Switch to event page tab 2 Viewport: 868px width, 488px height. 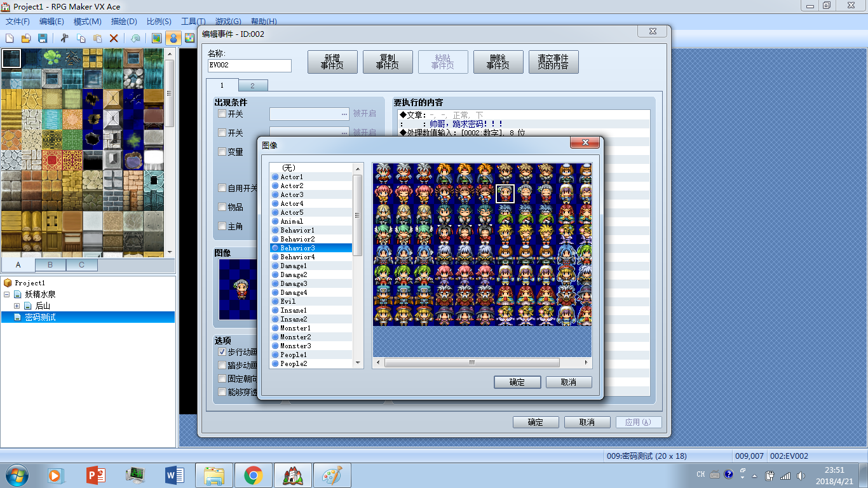[x=252, y=86]
